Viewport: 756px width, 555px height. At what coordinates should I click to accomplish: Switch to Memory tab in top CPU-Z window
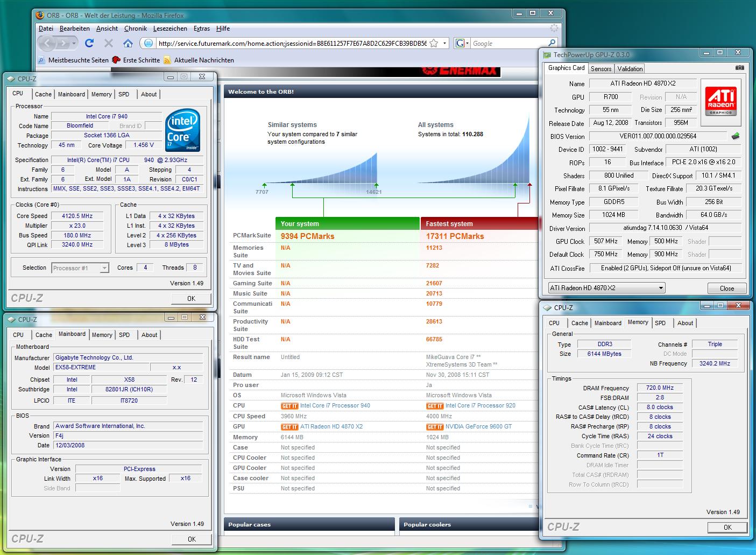[x=102, y=94]
